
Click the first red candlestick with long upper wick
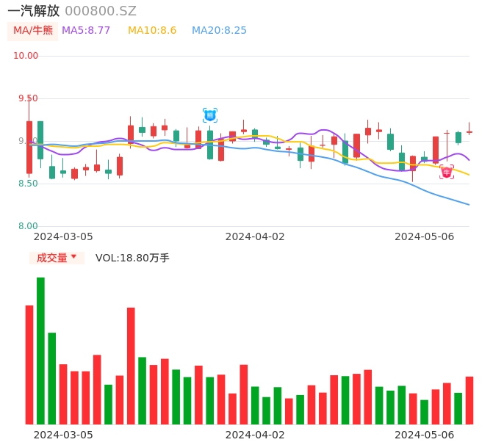[x=29, y=147]
